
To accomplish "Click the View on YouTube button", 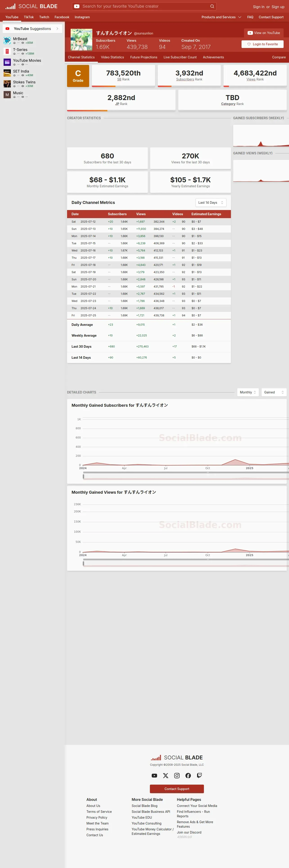I will coord(264,33).
